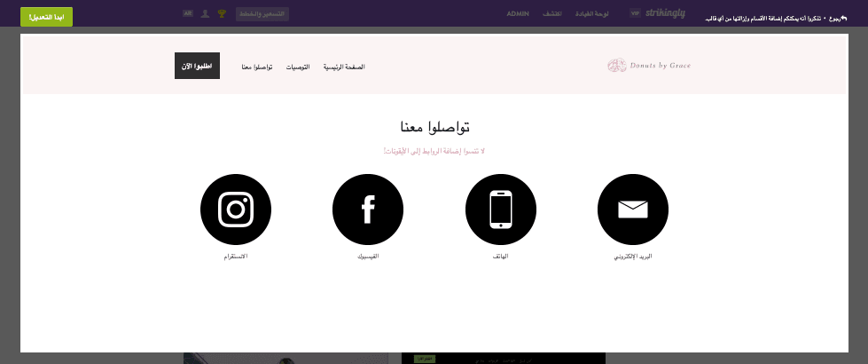The width and height of the screenshot is (868, 364).
Task: Go to الصفحة الرئيسية home nav link
Action: click(344, 67)
